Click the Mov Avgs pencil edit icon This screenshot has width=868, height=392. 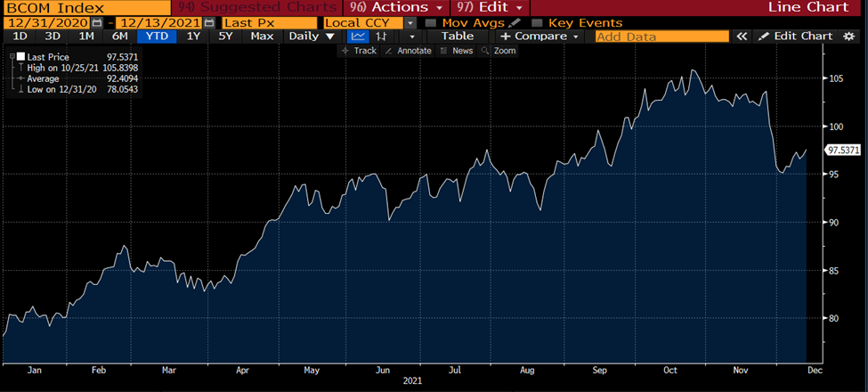click(515, 22)
